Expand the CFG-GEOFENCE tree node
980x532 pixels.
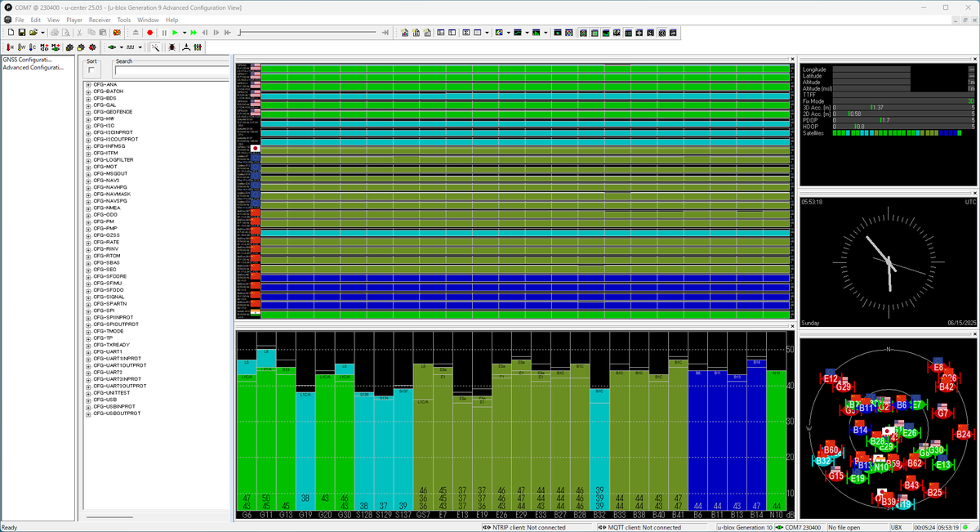pyautogui.click(x=87, y=112)
